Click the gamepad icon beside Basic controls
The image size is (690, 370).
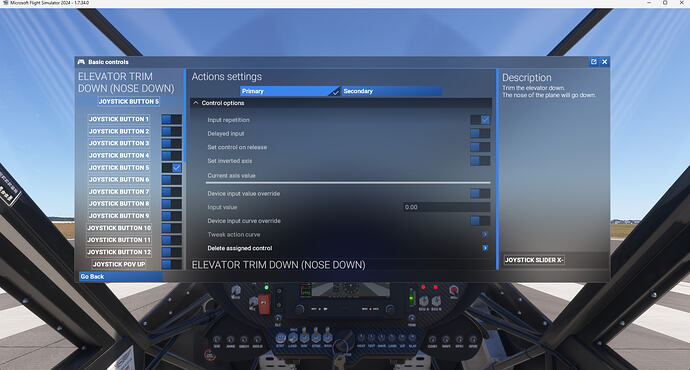click(x=81, y=62)
